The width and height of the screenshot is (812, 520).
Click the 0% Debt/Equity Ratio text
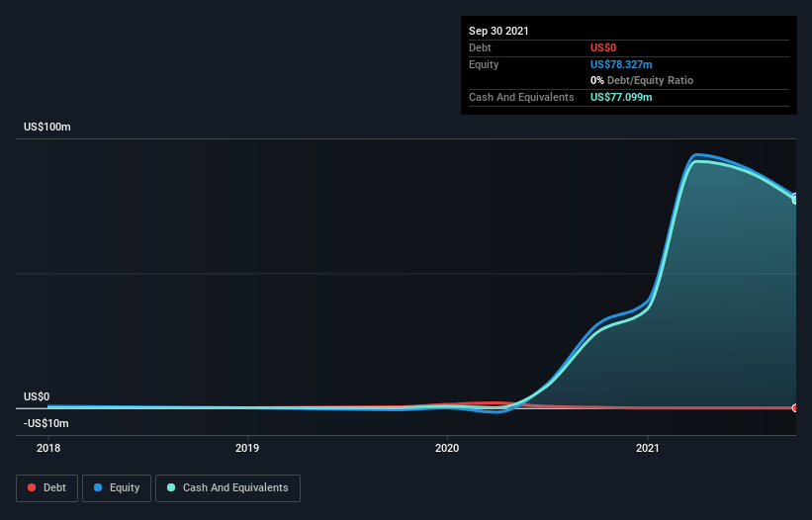coord(642,81)
